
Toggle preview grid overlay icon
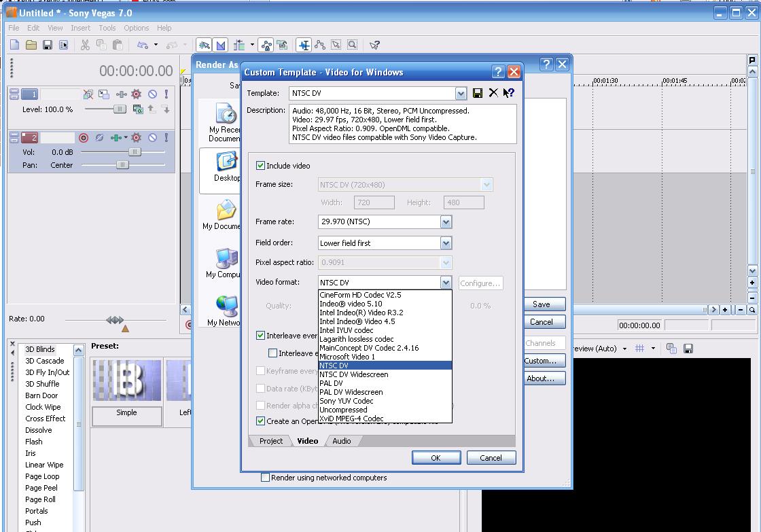[639, 349]
